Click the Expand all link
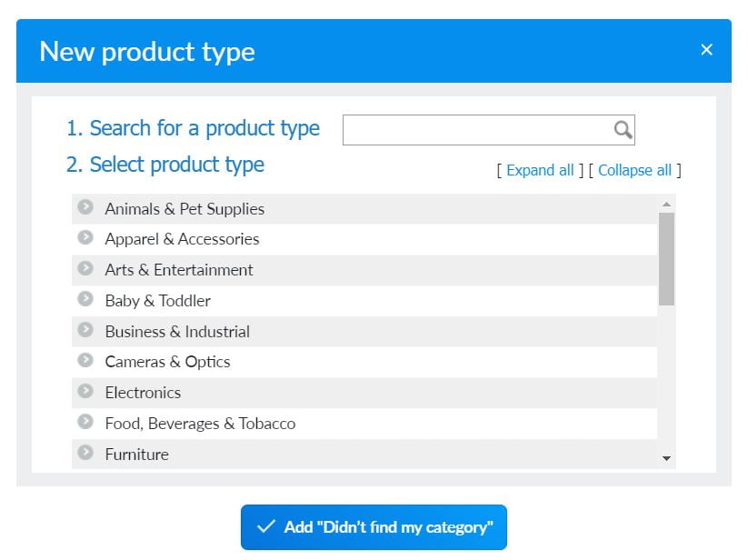 (540, 170)
